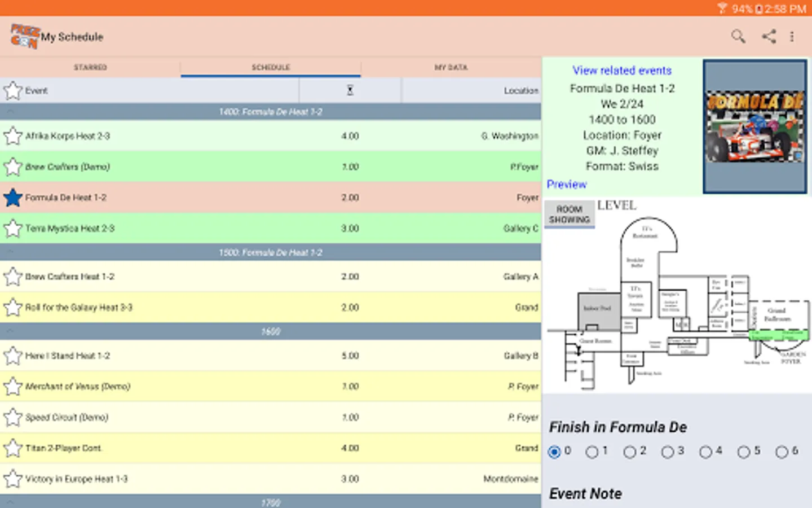812x508 pixels.
Task: Select Merchant of Venus (Demo) row
Action: point(271,387)
